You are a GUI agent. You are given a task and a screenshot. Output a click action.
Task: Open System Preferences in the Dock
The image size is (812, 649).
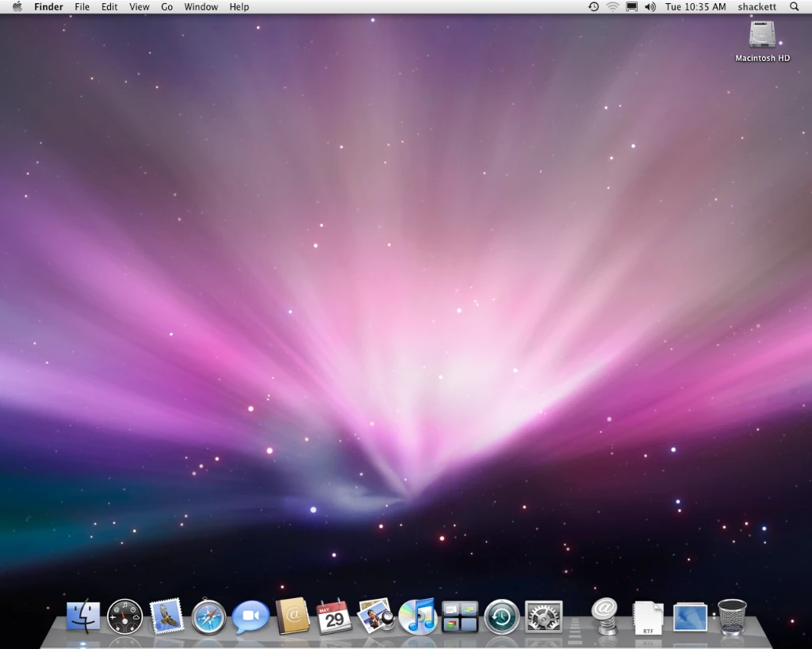coord(543,616)
